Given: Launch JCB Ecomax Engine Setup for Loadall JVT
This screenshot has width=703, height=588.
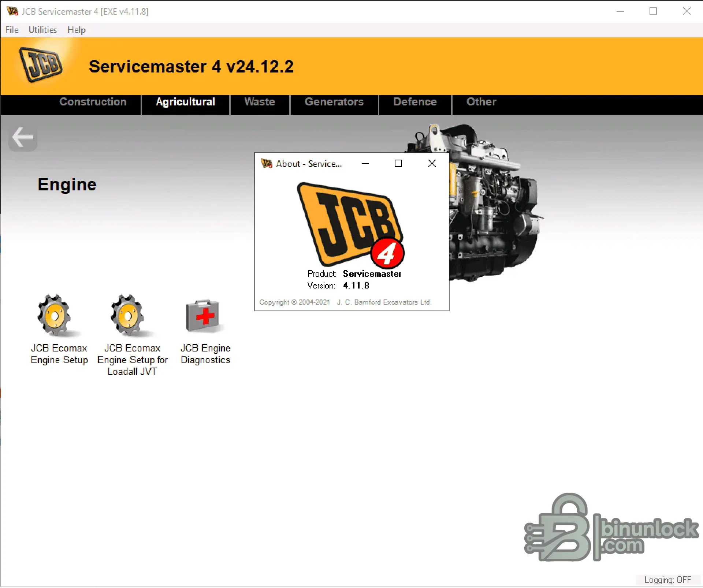Looking at the screenshot, I should [132, 335].
